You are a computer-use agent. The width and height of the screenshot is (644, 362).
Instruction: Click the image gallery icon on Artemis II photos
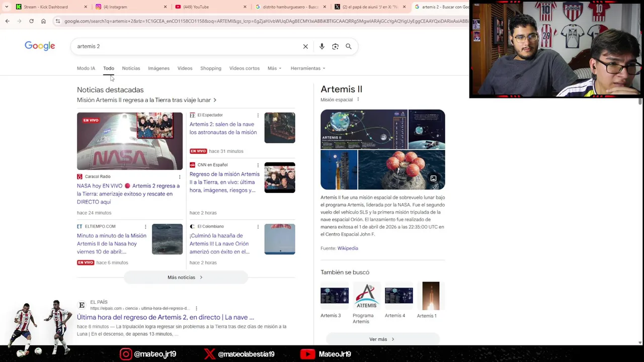(x=433, y=178)
